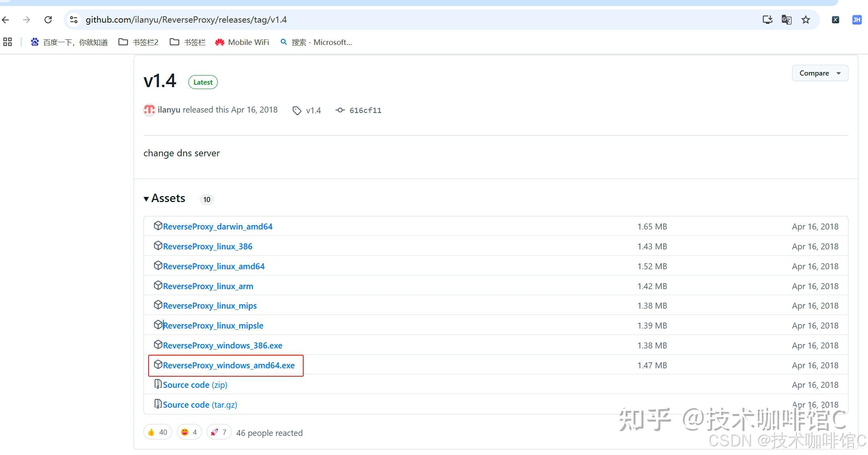The height and width of the screenshot is (455, 868).
Task: Open site information icon in address bar
Action: [74, 19]
